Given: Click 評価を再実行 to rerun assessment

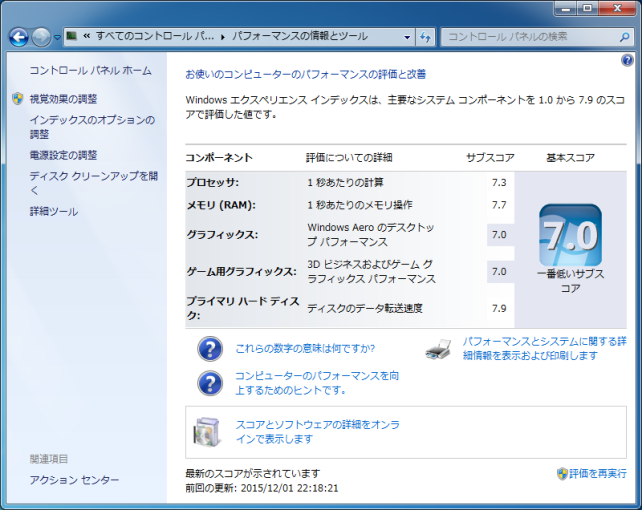Looking at the screenshot, I should (598, 474).
